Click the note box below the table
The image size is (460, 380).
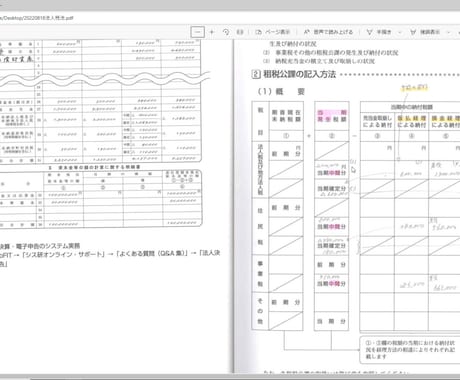pyautogui.click(x=410, y=350)
